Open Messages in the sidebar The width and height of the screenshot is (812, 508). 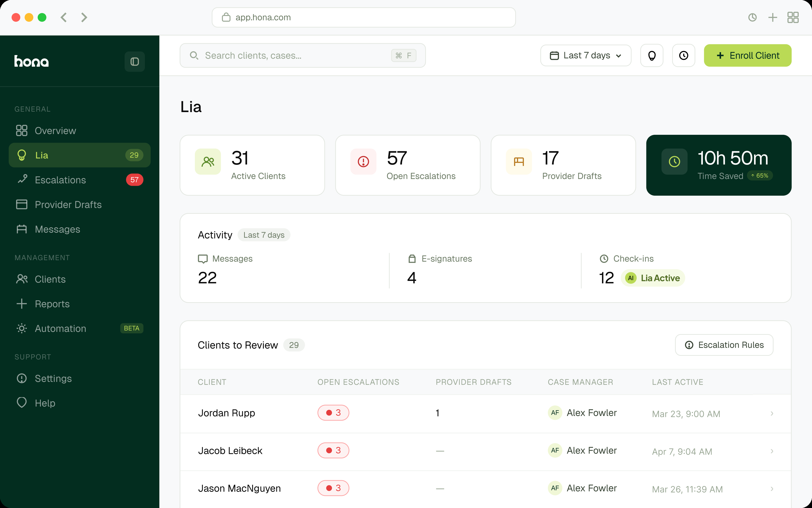coord(80,229)
